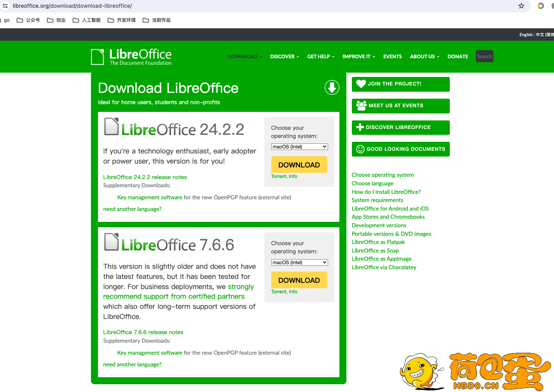Open the Events page from navigation
The width and height of the screenshot is (554, 392).
pos(393,57)
